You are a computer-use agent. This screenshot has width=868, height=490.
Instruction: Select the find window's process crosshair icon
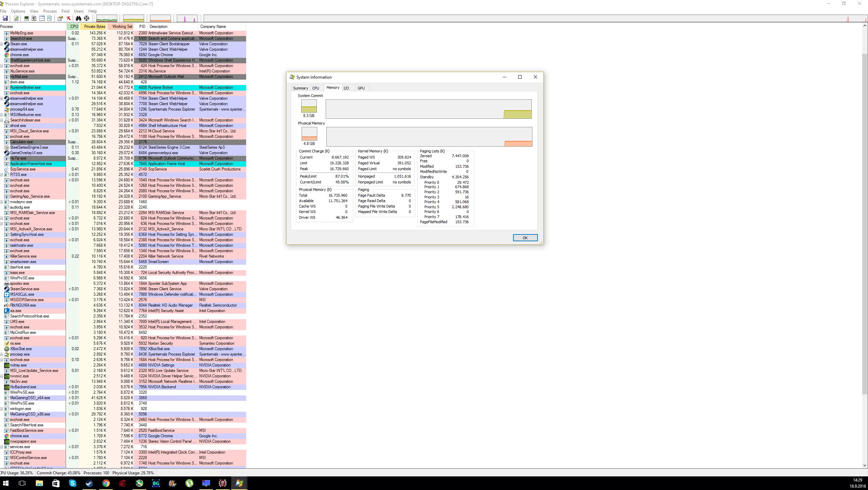point(86,18)
